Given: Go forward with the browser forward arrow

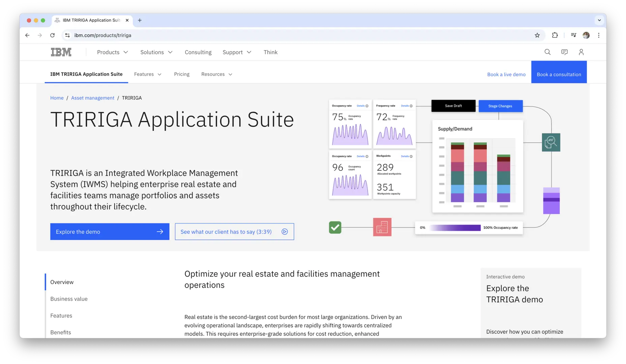Looking at the screenshot, I should [40, 35].
